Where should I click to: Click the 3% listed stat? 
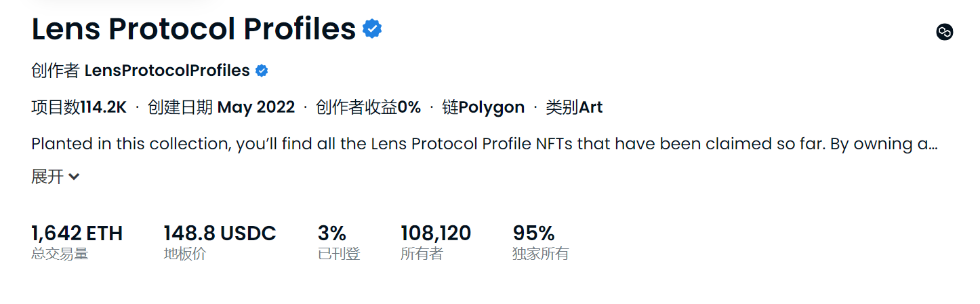pos(332,233)
